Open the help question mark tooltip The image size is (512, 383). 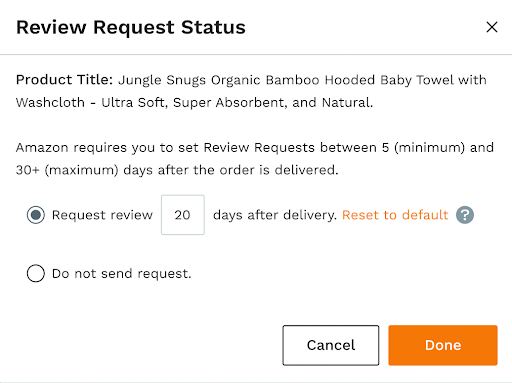[x=465, y=215]
